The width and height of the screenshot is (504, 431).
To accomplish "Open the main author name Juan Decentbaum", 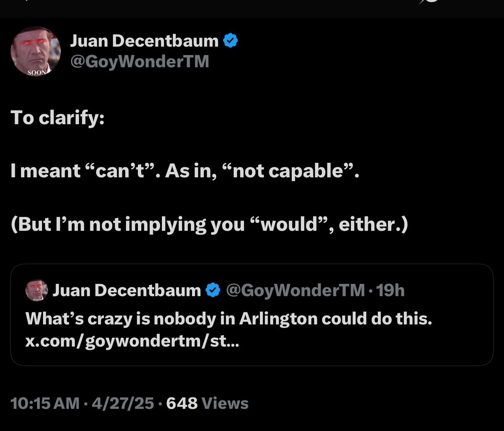I will click(144, 41).
